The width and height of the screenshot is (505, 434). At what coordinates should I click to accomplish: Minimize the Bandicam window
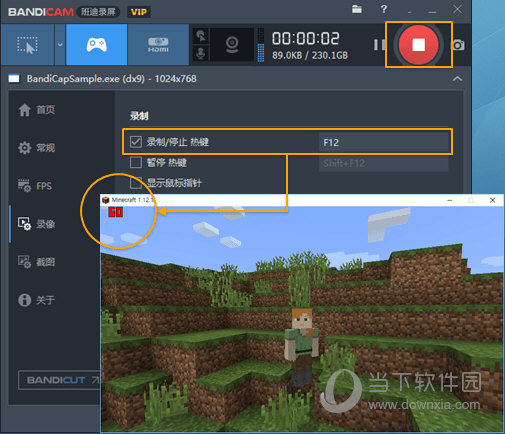pyautogui.click(x=432, y=11)
